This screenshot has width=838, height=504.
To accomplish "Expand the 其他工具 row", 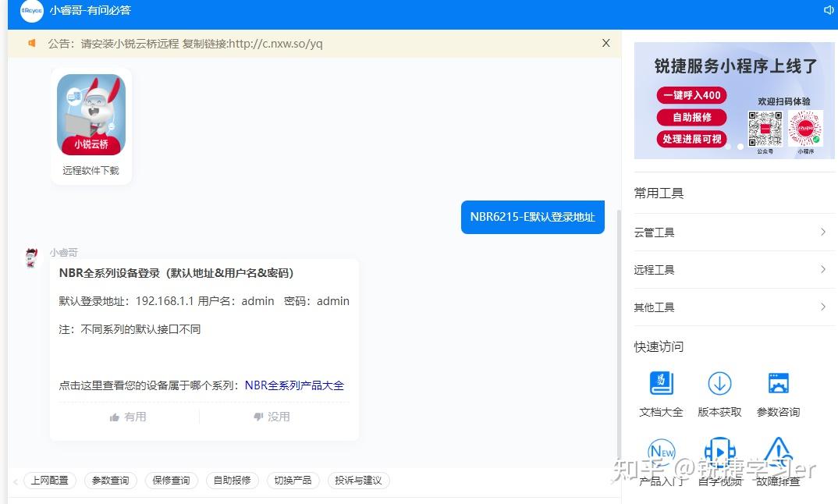I will pyautogui.click(x=734, y=307).
